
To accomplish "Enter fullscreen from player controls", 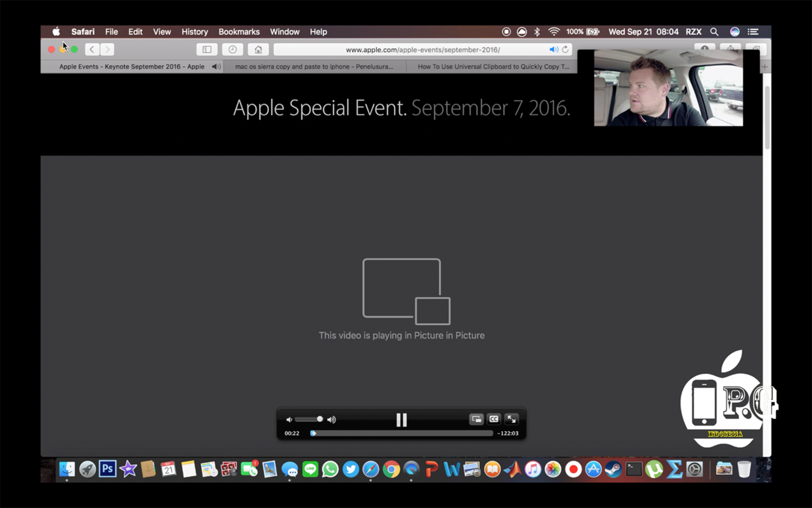I will [x=511, y=419].
